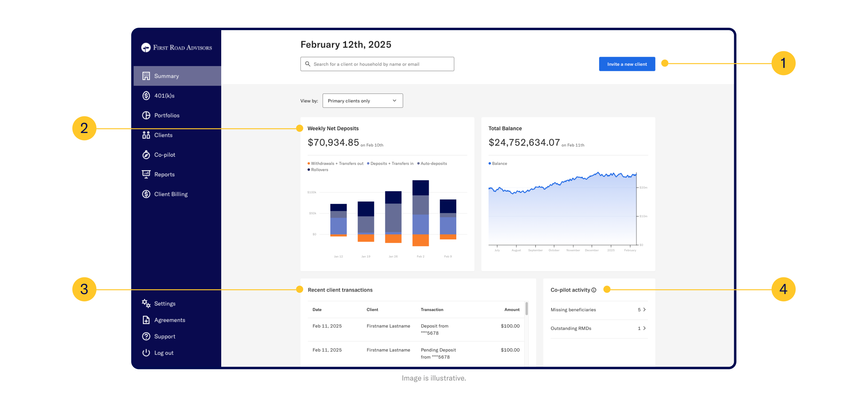The image size is (868, 398).
Task: Go to the 401(k)s section
Action: (x=177, y=96)
